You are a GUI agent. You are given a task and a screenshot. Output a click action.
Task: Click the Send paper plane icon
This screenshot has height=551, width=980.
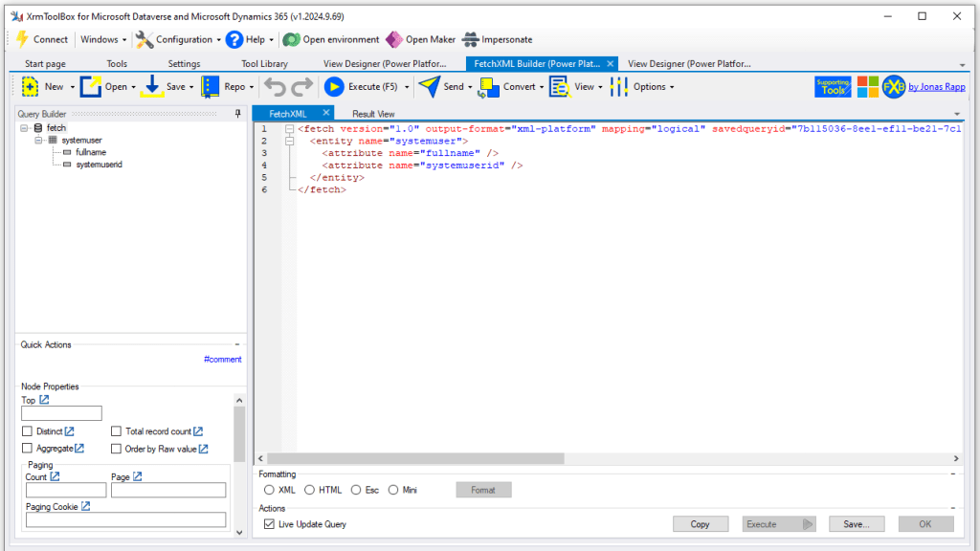click(429, 87)
